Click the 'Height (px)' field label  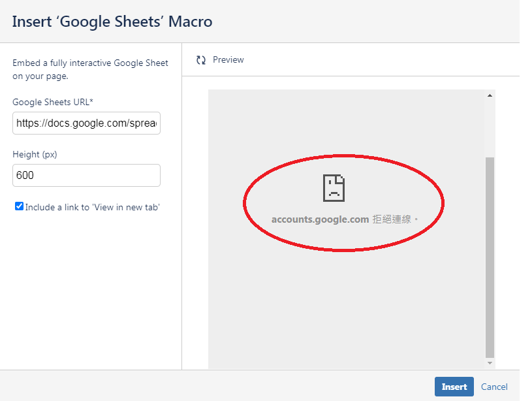pos(35,154)
